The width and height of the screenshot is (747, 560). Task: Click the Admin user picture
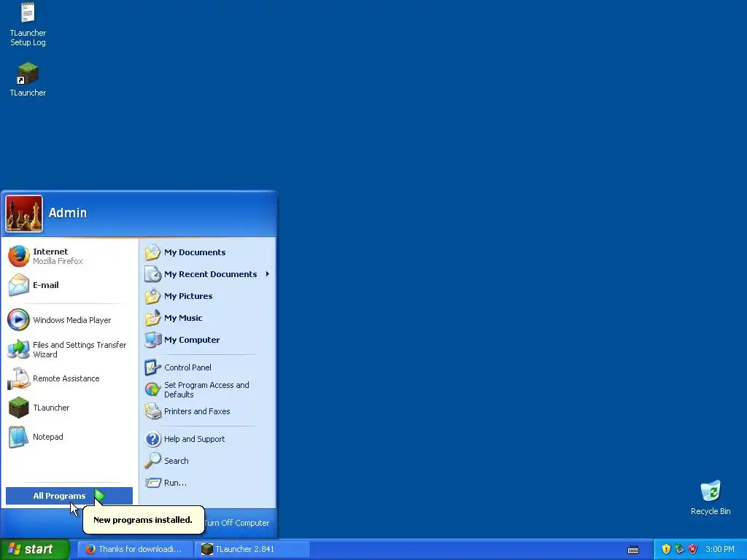(24, 214)
